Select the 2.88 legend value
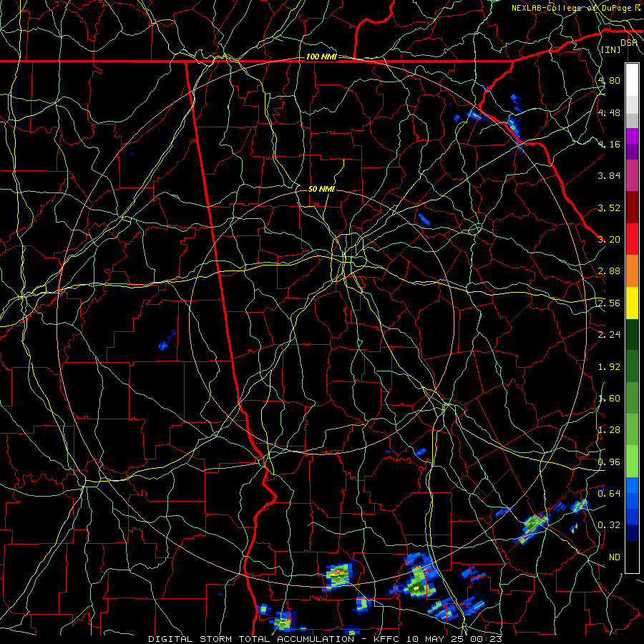This screenshot has height=644, width=644. (x=609, y=271)
